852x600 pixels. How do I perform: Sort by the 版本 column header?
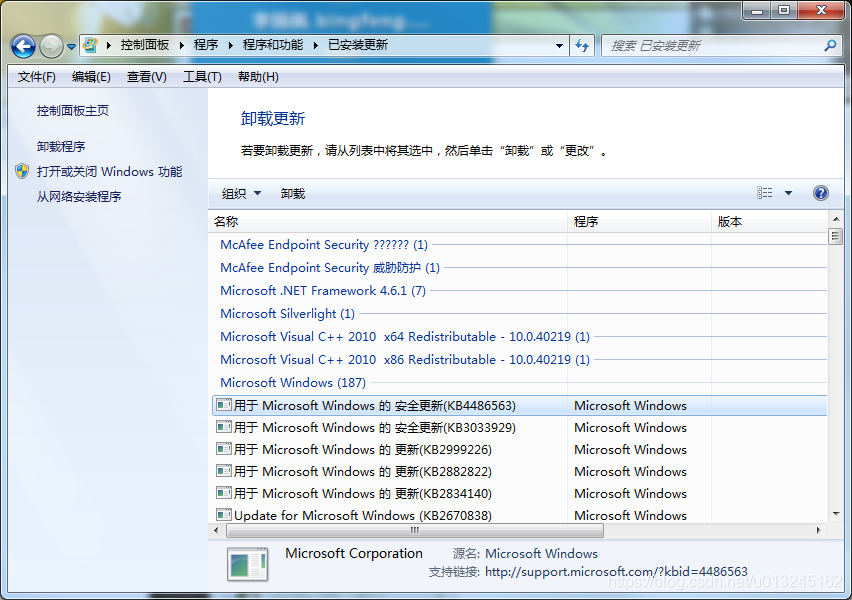[769, 222]
